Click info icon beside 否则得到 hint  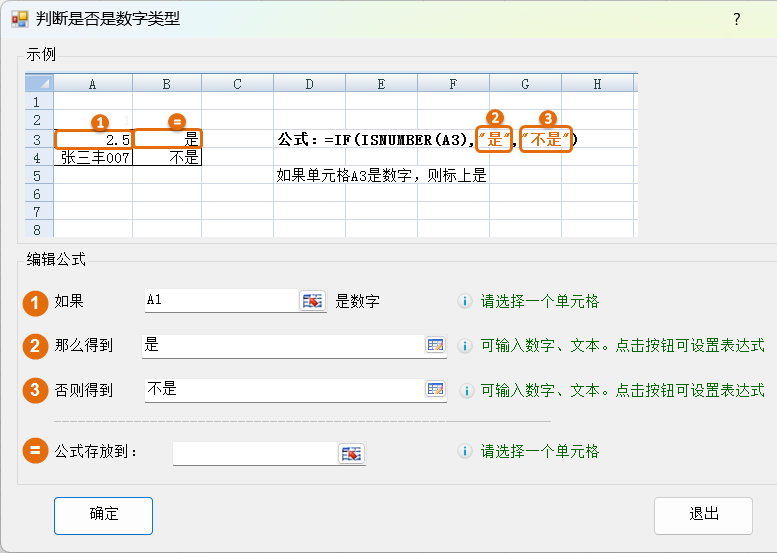pyautogui.click(x=465, y=391)
